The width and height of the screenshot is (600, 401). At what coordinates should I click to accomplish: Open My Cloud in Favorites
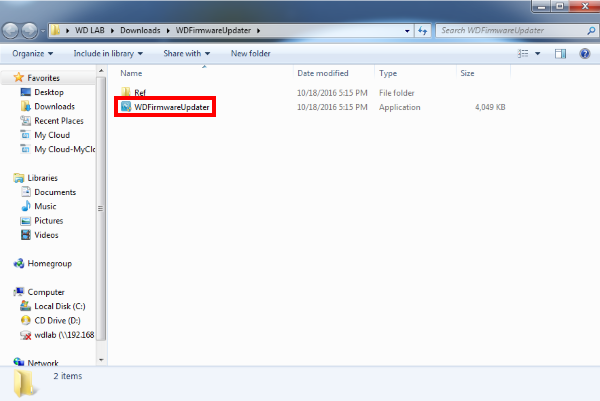(x=52, y=135)
